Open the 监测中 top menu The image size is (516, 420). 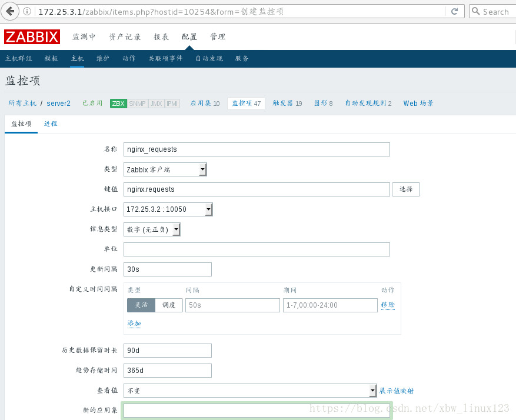pyautogui.click(x=84, y=36)
